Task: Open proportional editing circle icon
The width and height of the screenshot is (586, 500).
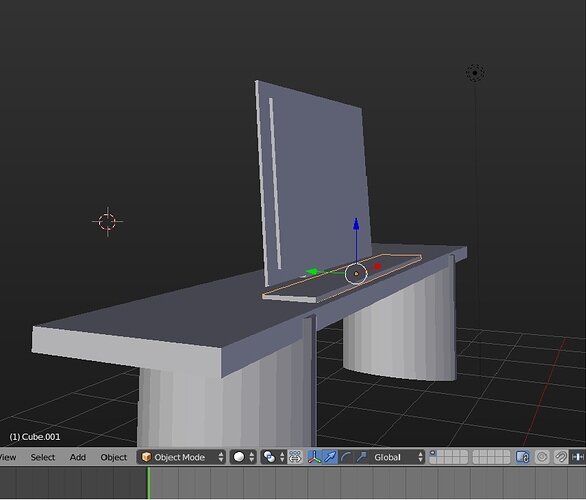Action: pyautogui.click(x=542, y=457)
